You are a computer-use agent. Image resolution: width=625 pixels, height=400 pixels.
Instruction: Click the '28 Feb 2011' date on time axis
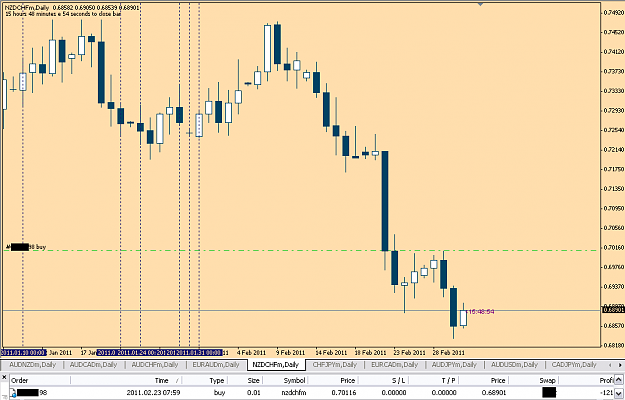[448, 353]
